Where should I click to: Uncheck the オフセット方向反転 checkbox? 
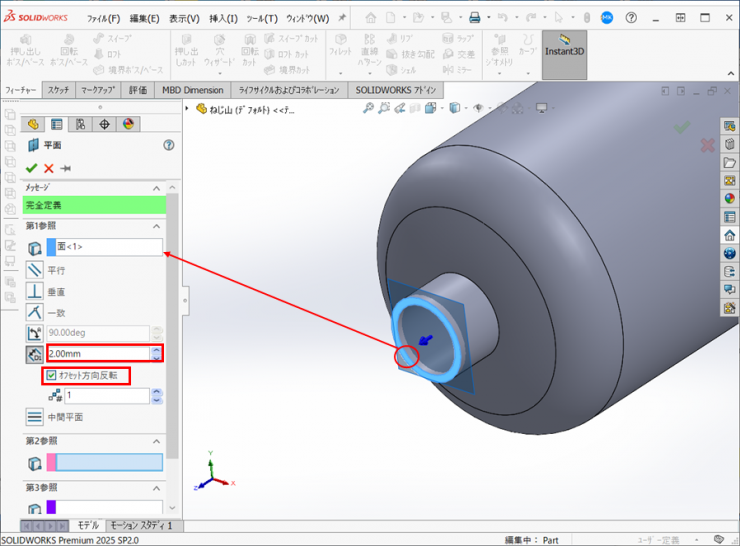point(50,375)
